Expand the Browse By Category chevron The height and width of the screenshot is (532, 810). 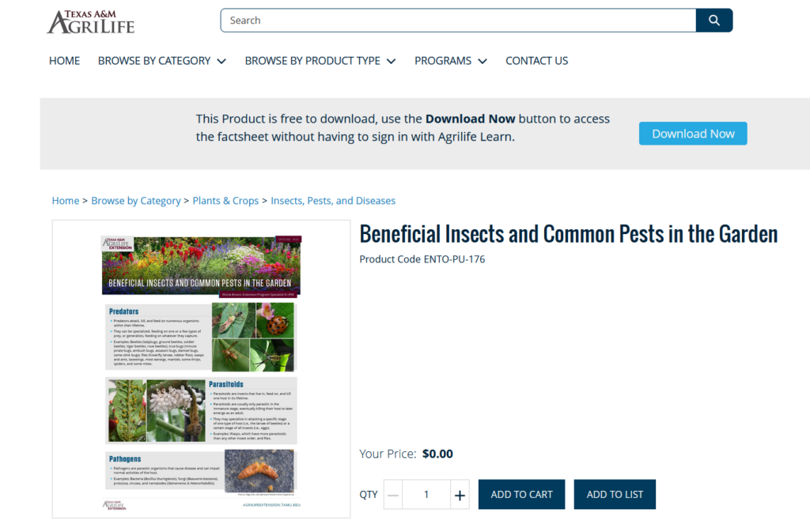(221, 62)
